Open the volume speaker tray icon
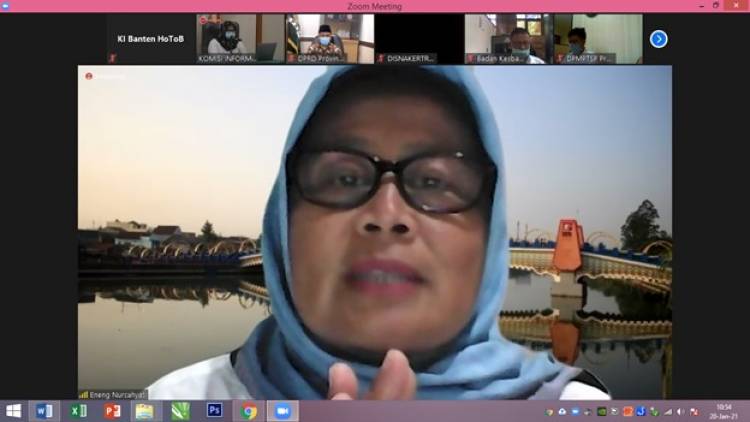The height and width of the screenshot is (422, 750). coord(681,412)
